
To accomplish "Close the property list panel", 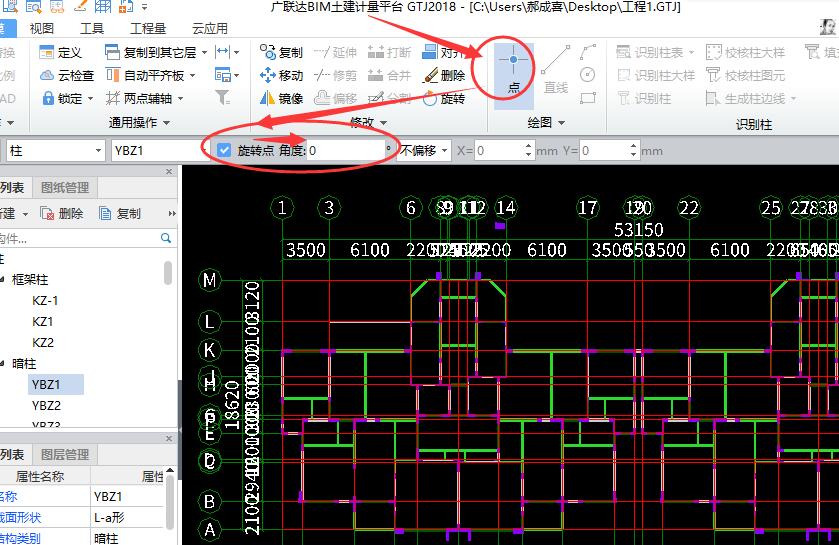I will click(169, 439).
